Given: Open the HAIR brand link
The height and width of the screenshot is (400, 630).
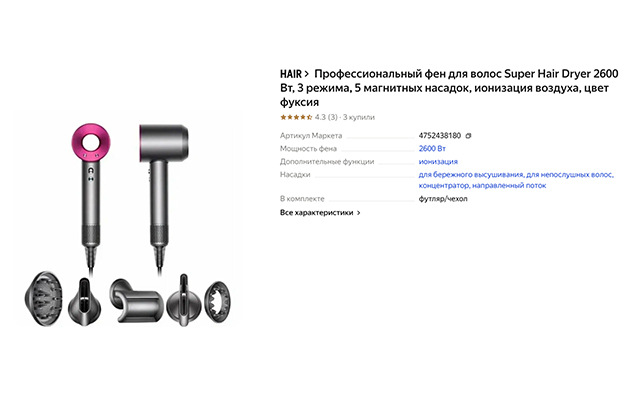Looking at the screenshot, I should point(290,74).
